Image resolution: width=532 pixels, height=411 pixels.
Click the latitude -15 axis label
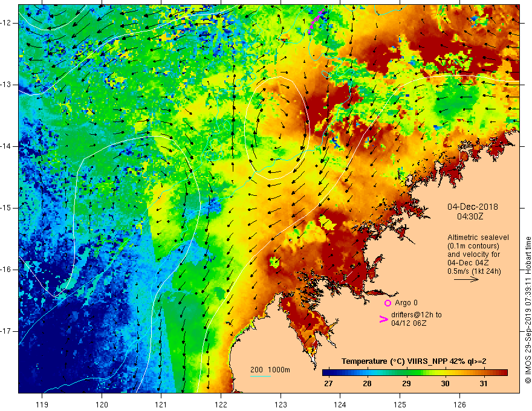point(7,208)
